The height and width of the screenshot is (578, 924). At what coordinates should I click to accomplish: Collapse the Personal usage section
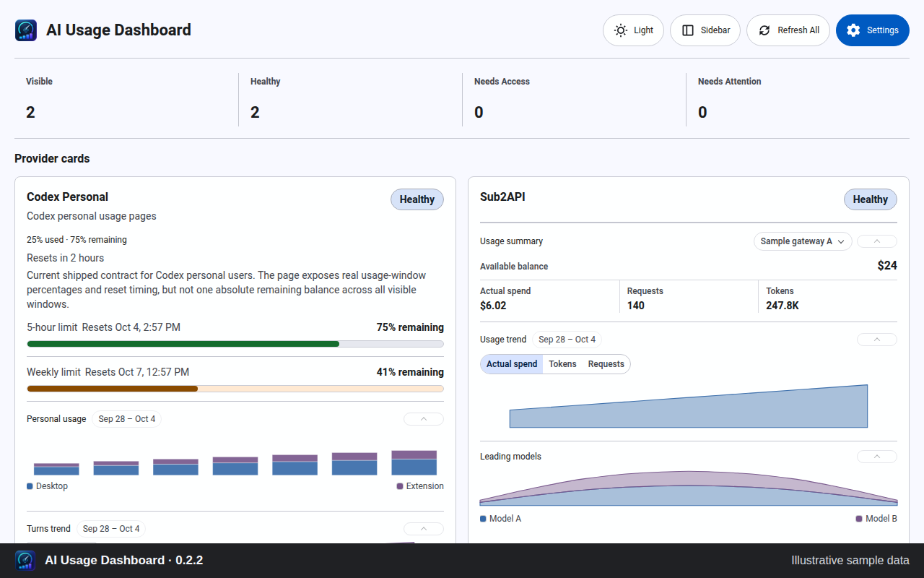click(x=424, y=419)
